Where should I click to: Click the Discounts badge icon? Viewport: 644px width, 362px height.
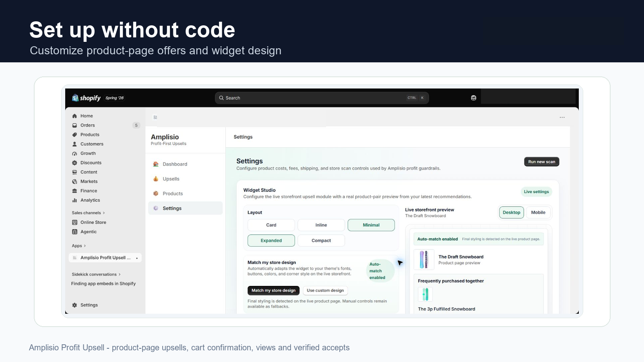click(74, 163)
